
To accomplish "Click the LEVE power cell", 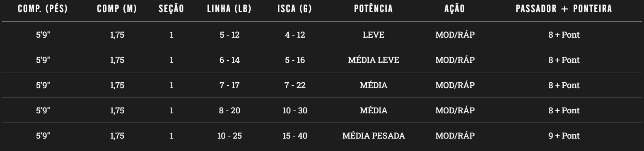I will point(374,35).
